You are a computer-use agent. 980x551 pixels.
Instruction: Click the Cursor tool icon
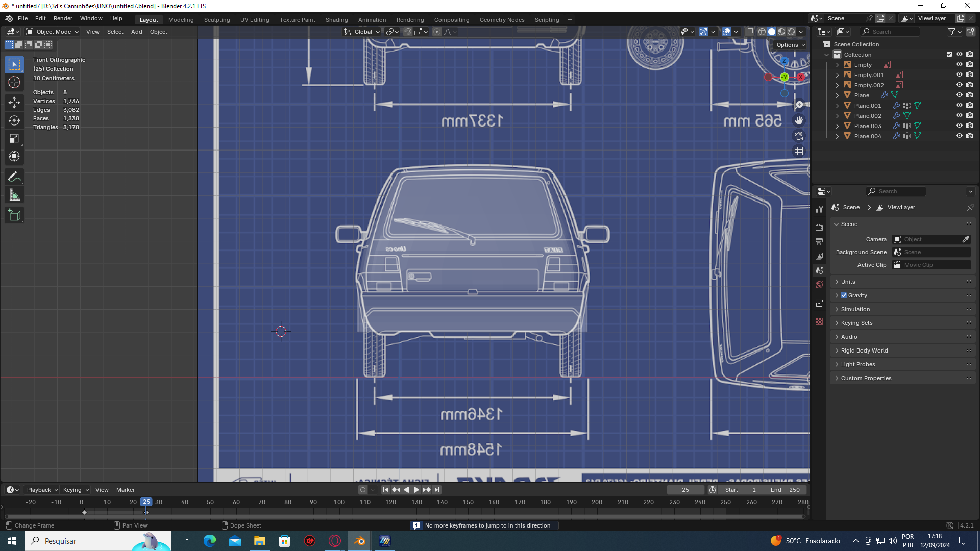coord(14,83)
